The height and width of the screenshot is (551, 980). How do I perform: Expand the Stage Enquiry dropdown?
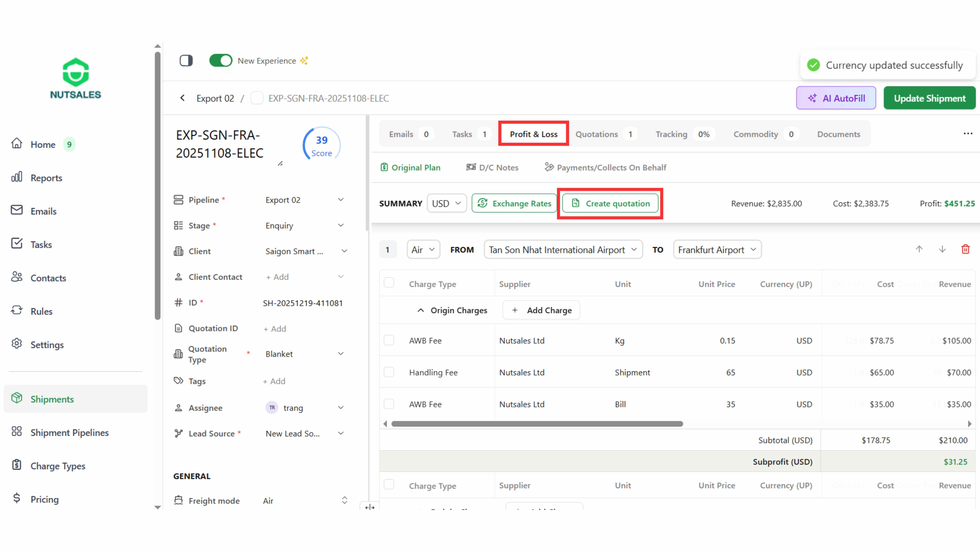click(x=304, y=225)
